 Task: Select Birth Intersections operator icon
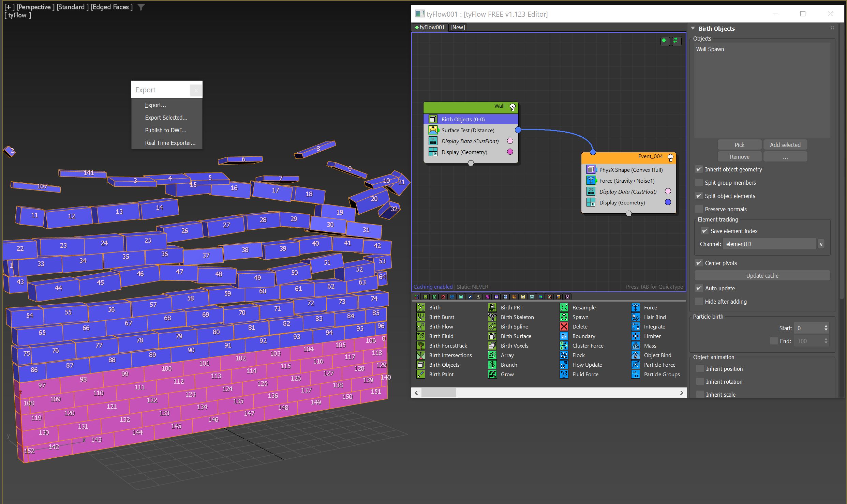(x=421, y=355)
